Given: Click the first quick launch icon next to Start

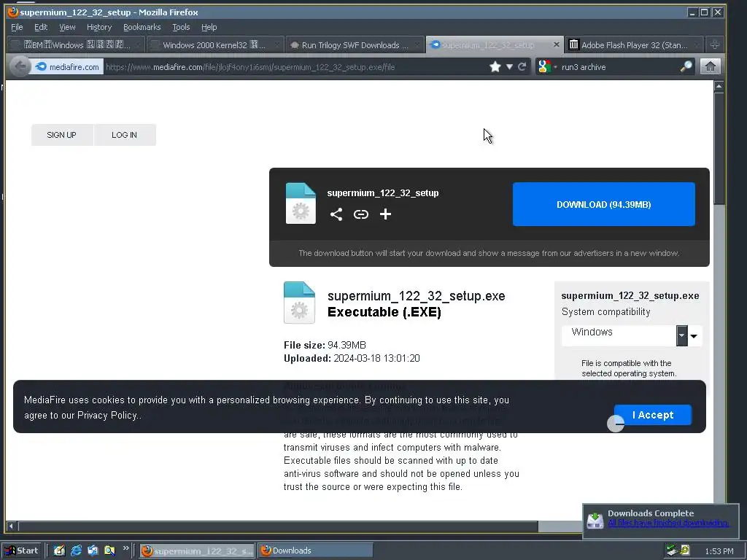Looking at the screenshot, I should [59, 551].
